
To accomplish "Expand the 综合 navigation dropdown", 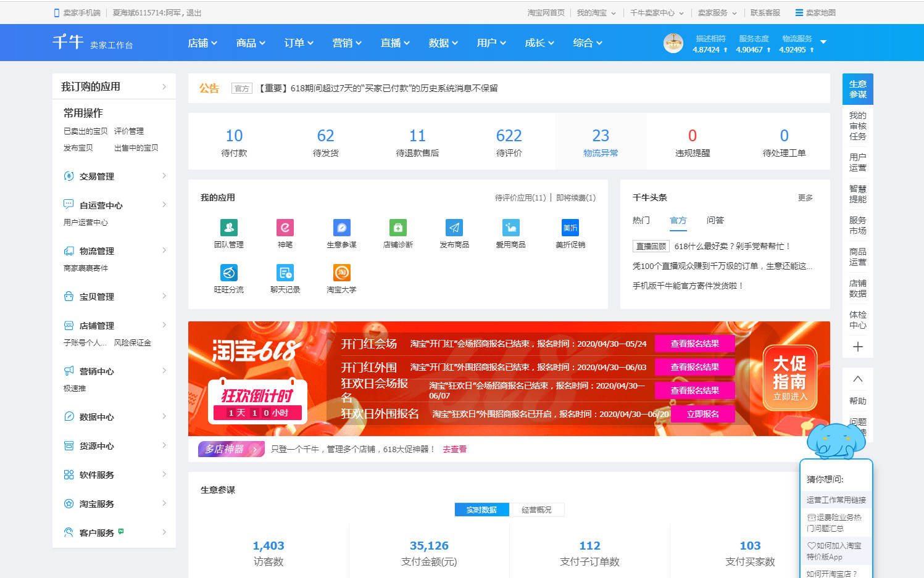I will coord(588,43).
